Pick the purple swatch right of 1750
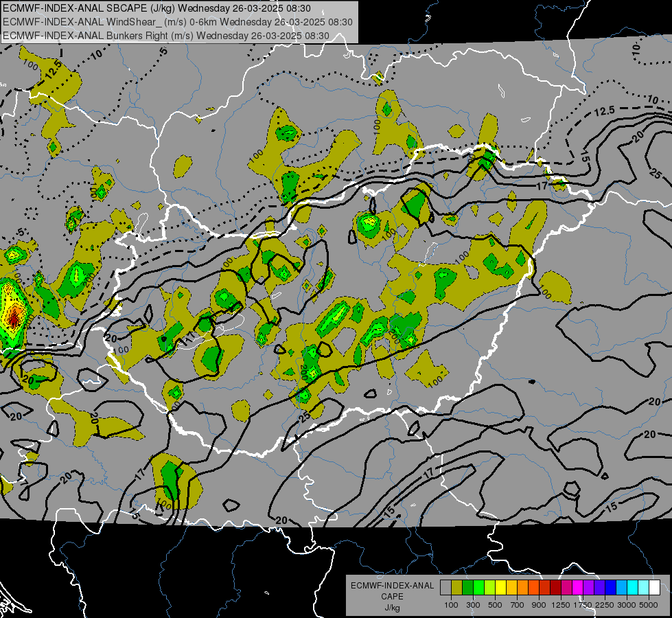672x618 pixels. pyautogui.click(x=589, y=588)
